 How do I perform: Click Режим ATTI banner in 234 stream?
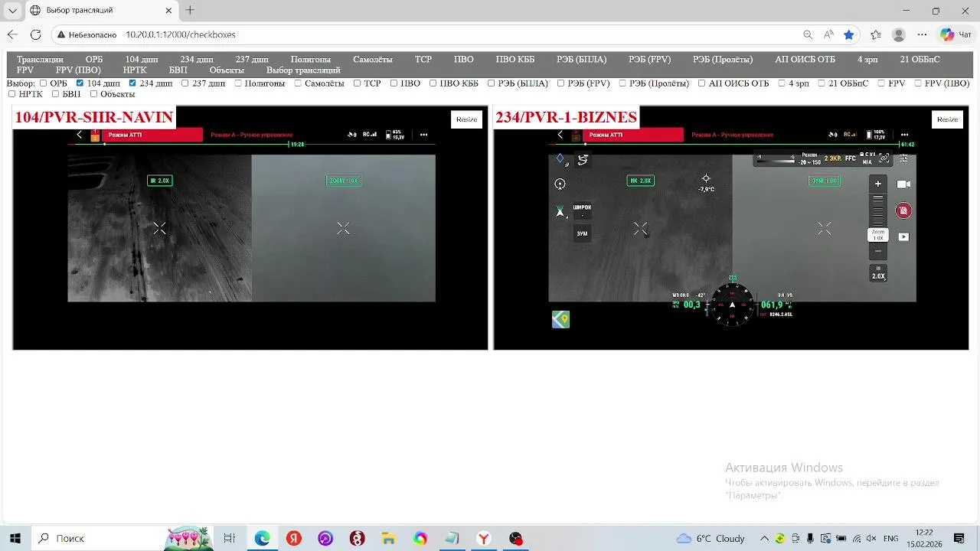point(633,135)
